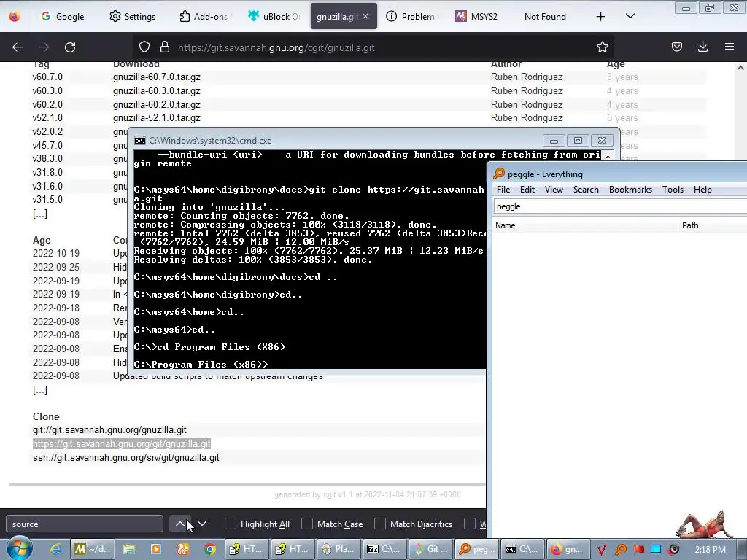Switch to the Google tab
747x560 pixels.
point(63,16)
